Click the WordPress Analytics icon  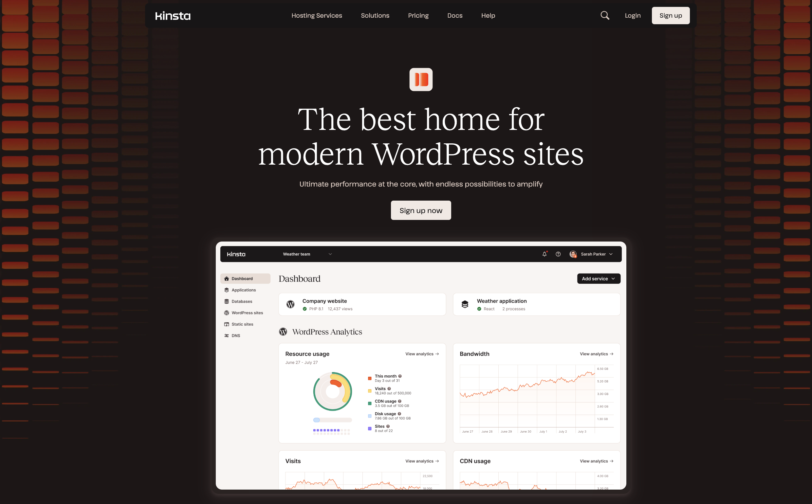284,331
